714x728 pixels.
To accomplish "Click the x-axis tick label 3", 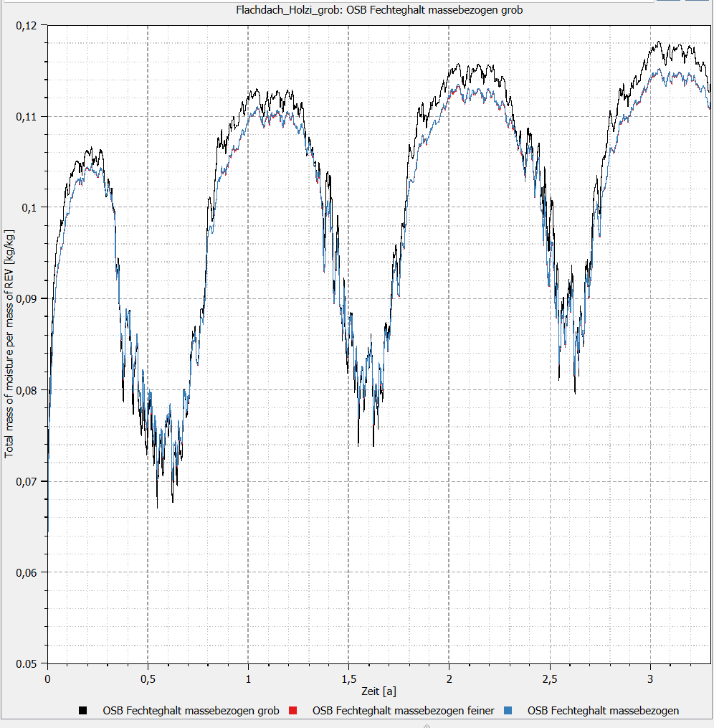I will [x=650, y=679].
